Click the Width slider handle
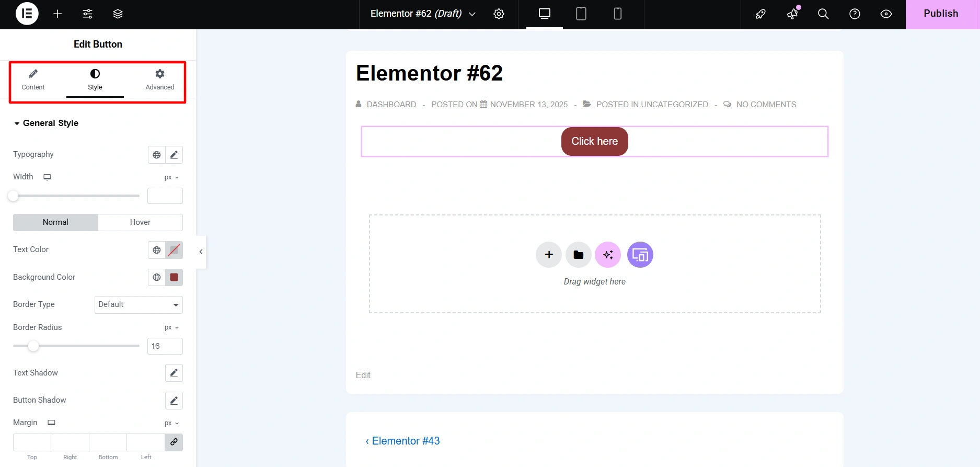980x467 pixels. point(13,196)
